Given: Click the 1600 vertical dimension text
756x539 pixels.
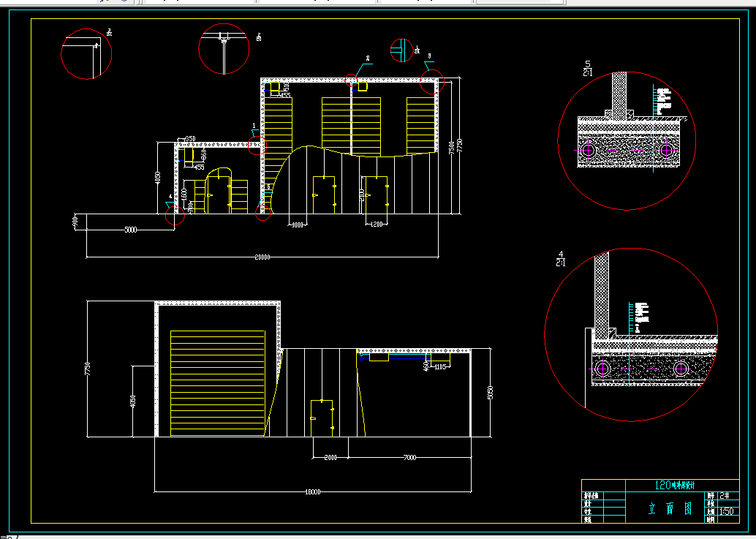Looking at the screenshot, I should [184, 194].
